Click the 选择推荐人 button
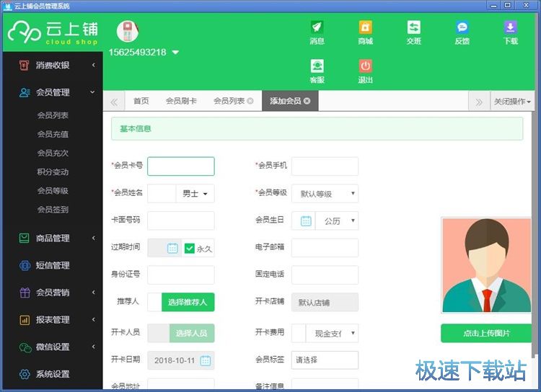The image size is (541, 392). pos(187,303)
